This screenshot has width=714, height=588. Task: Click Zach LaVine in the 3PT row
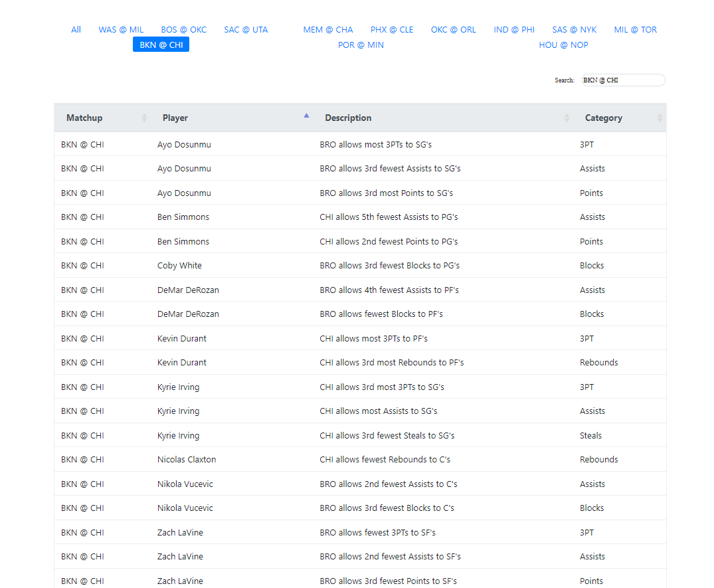[180, 532]
